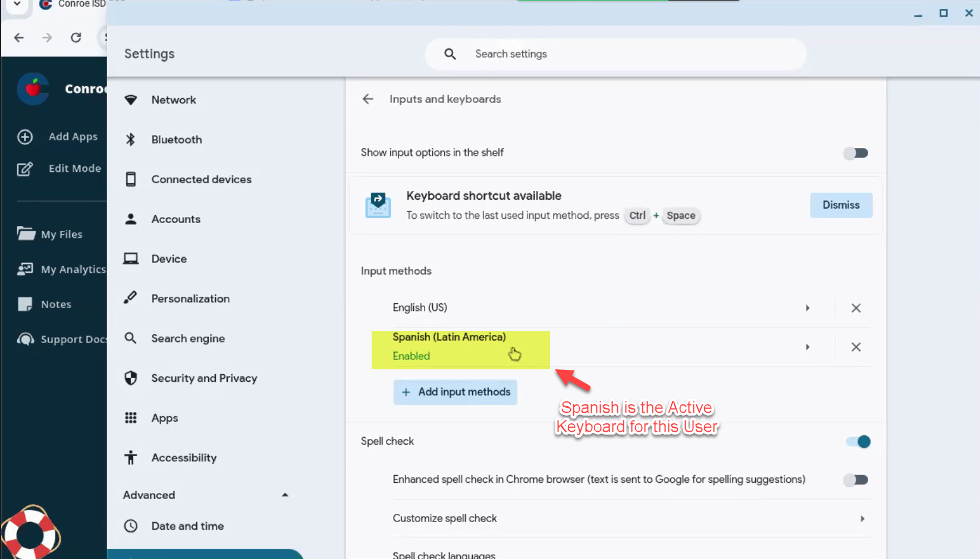The width and height of the screenshot is (980, 559).
Task: Open the Accounts settings section
Action: (x=175, y=219)
